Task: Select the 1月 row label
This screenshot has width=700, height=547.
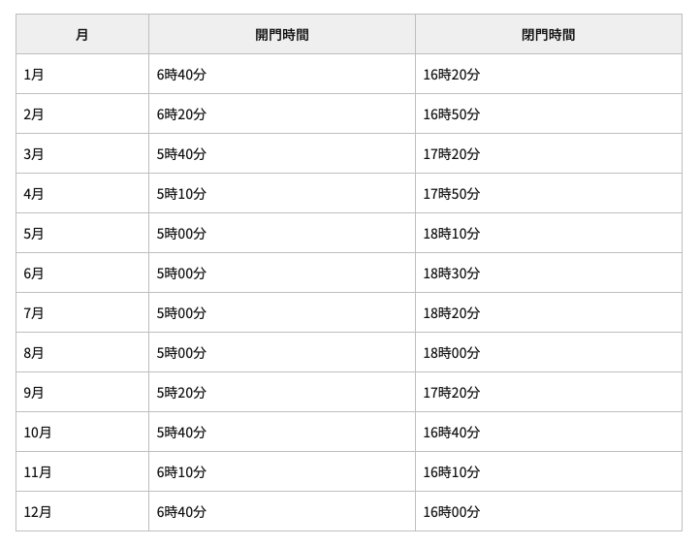Action: (33, 74)
